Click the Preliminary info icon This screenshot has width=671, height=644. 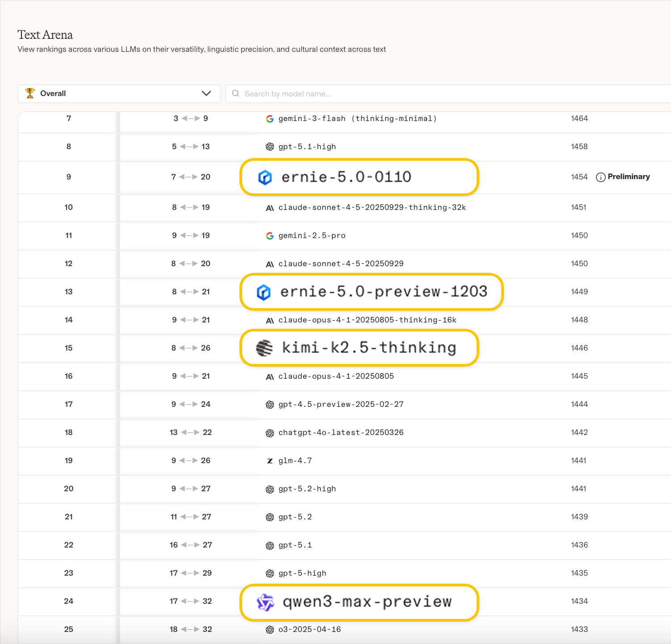[601, 177]
